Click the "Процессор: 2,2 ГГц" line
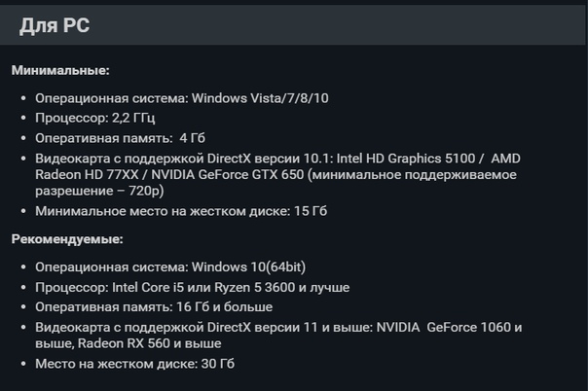This screenshot has width=588, height=391. pyautogui.click(x=94, y=118)
